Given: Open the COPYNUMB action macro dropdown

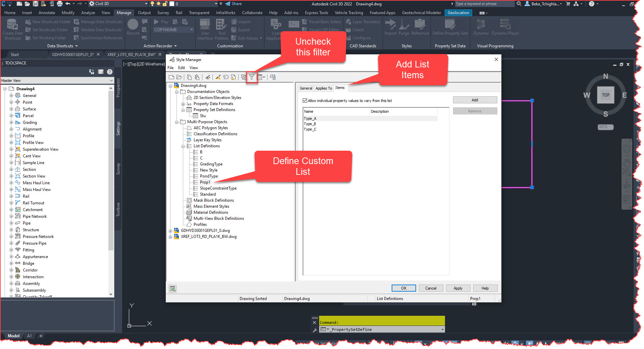Looking at the screenshot, I should click(x=191, y=30).
